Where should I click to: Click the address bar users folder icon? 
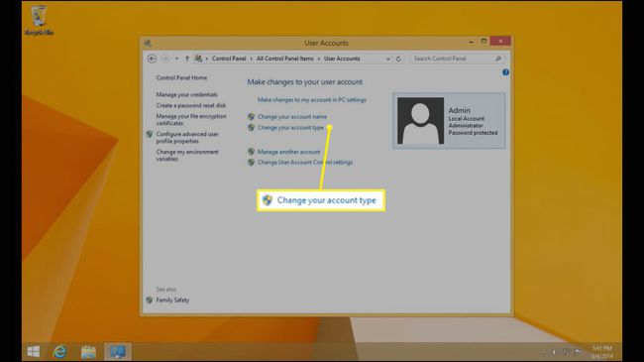(198, 59)
